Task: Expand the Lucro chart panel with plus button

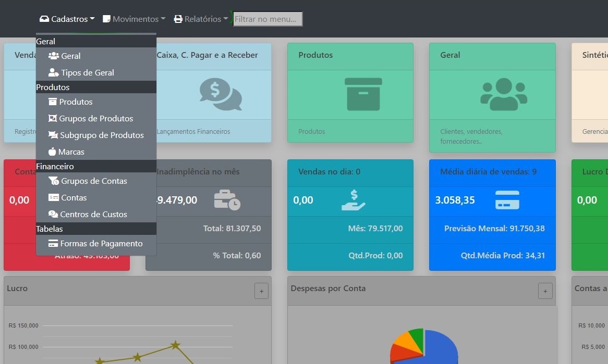Action: 261,291
